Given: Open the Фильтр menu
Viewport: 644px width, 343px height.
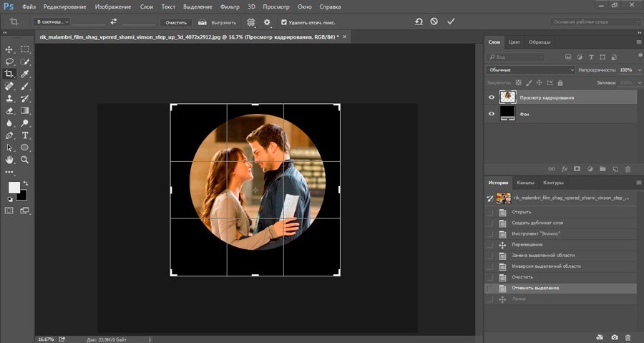Looking at the screenshot, I should tap(230, 6).
